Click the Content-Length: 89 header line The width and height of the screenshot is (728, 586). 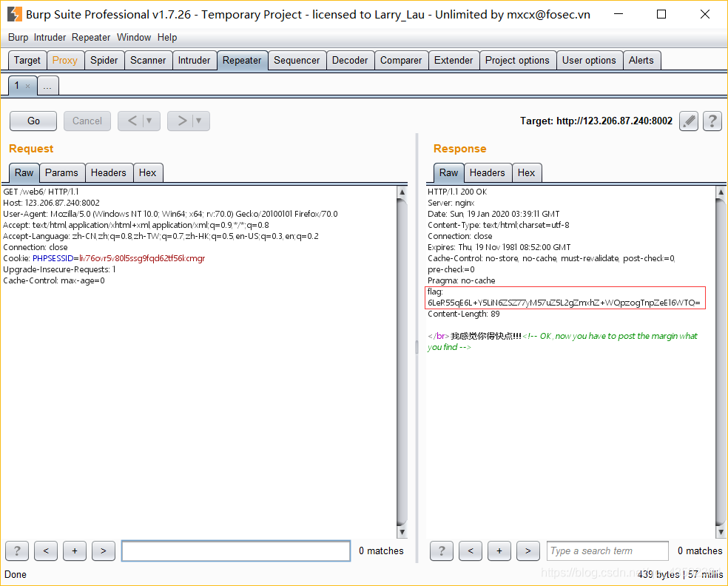(464, 314)
